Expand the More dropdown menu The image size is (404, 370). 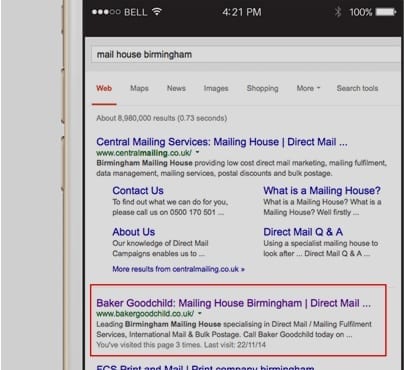[308, 88]
